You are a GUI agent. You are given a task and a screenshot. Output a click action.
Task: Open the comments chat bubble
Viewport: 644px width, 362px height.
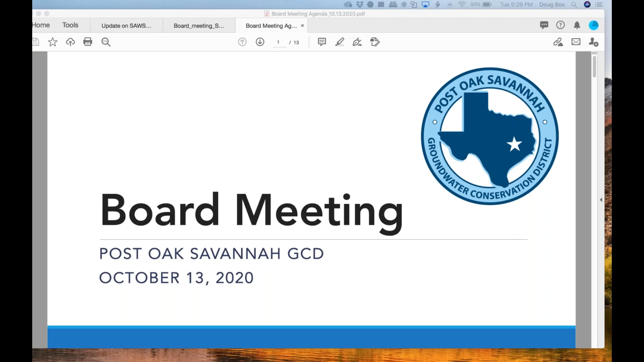(544, 25)
